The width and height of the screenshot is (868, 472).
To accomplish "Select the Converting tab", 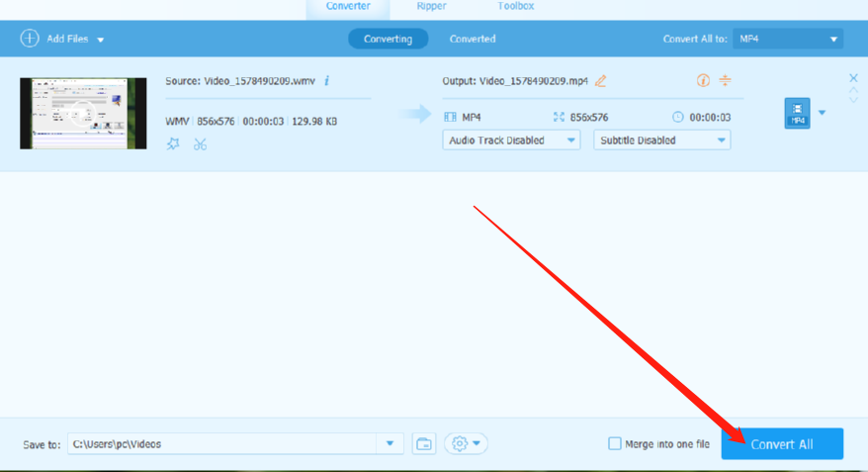I will (388, 39).
